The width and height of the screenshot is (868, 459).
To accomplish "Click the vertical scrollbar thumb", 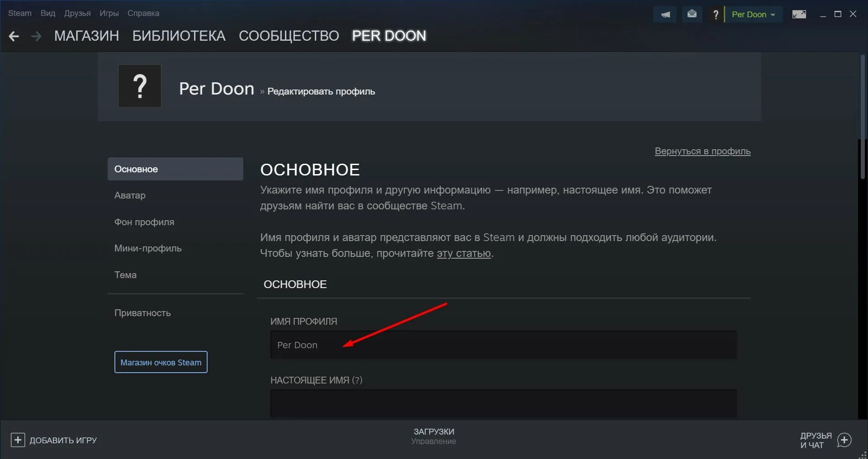I will click(863, 117).
